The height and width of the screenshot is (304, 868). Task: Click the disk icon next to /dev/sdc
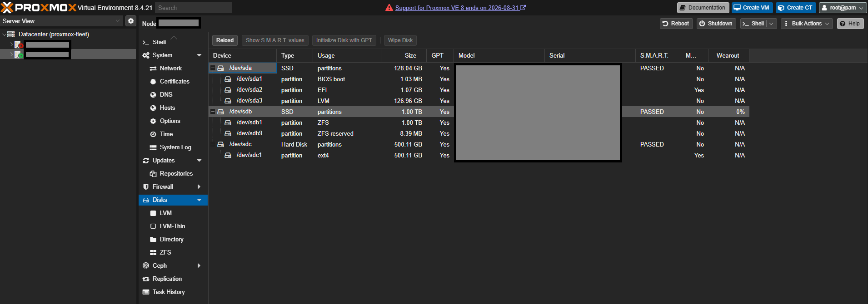coord(220,144)
